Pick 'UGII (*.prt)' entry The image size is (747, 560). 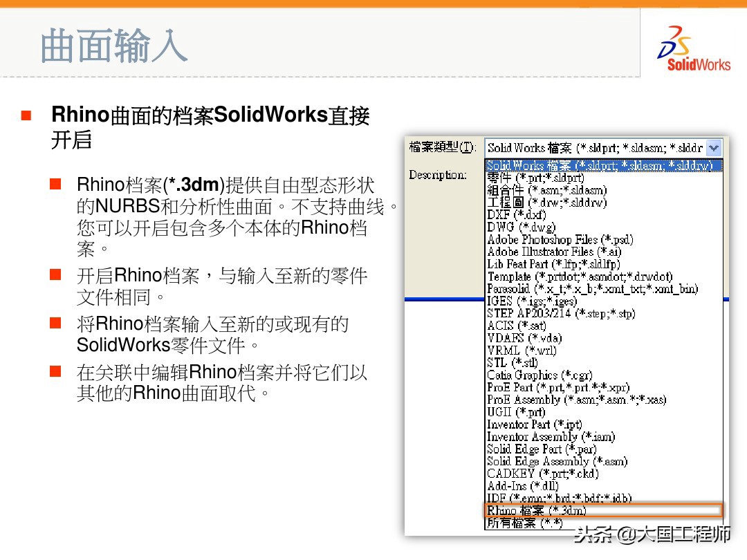coord(604,412)
